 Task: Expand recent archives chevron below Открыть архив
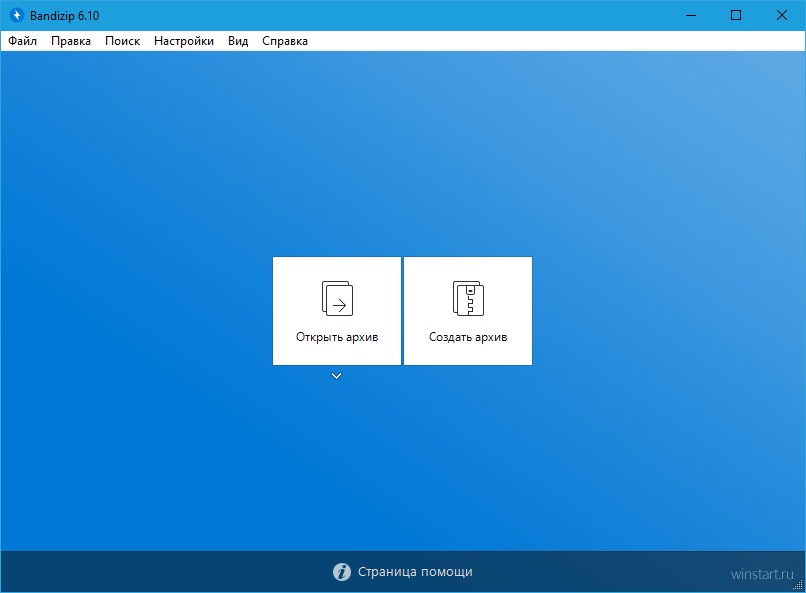(337, 376)
